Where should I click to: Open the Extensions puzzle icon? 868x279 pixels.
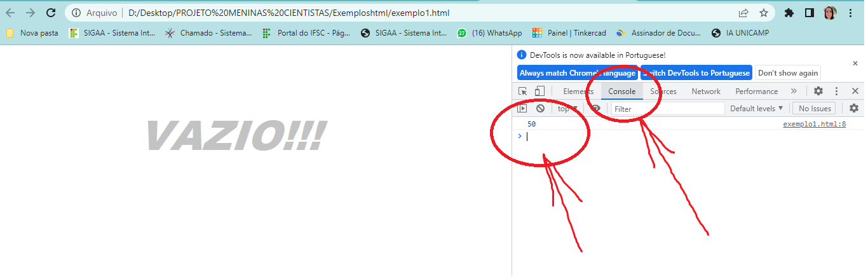[789, 13]
